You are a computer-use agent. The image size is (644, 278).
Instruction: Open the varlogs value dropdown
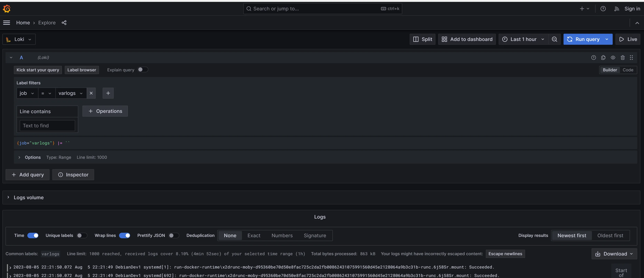(71, 93)
